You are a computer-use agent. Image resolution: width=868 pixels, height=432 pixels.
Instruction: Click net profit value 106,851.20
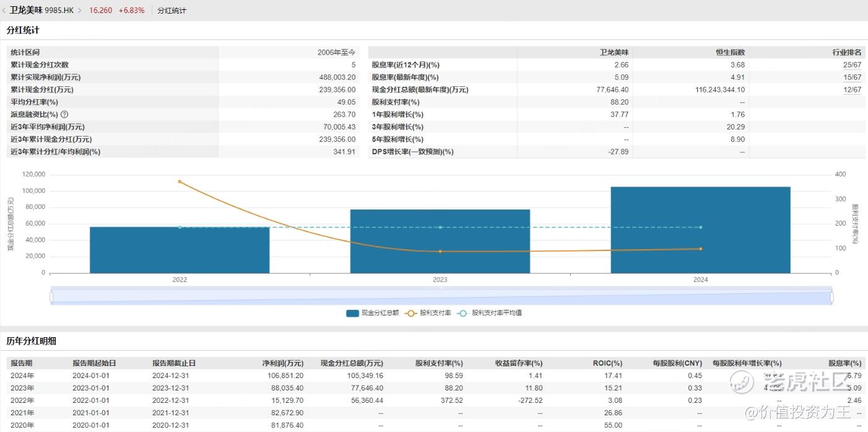coord(285,376)
